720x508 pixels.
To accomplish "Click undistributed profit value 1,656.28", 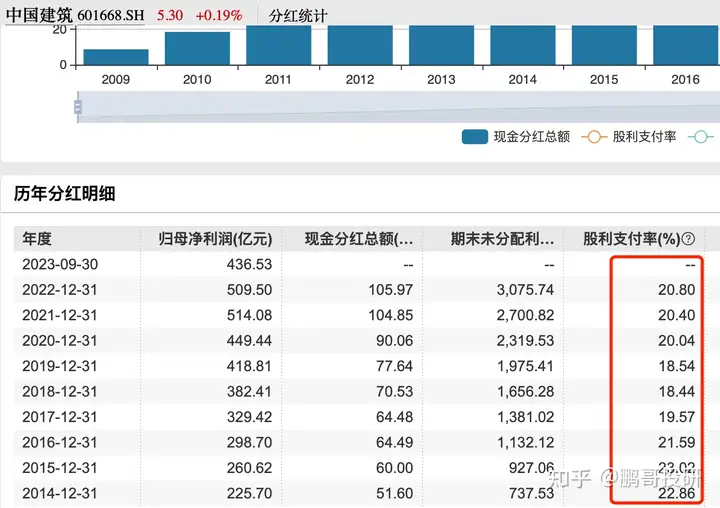I will pyautogui.click(x=525, y=392).
